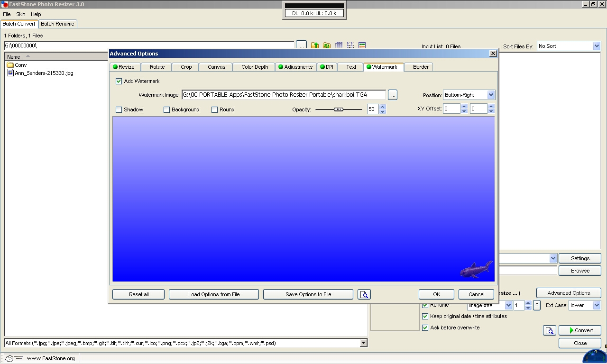This screenshot has height=364, width=607.
Task: Switch file list to thumbnails view icon
Action: (362, 46)
